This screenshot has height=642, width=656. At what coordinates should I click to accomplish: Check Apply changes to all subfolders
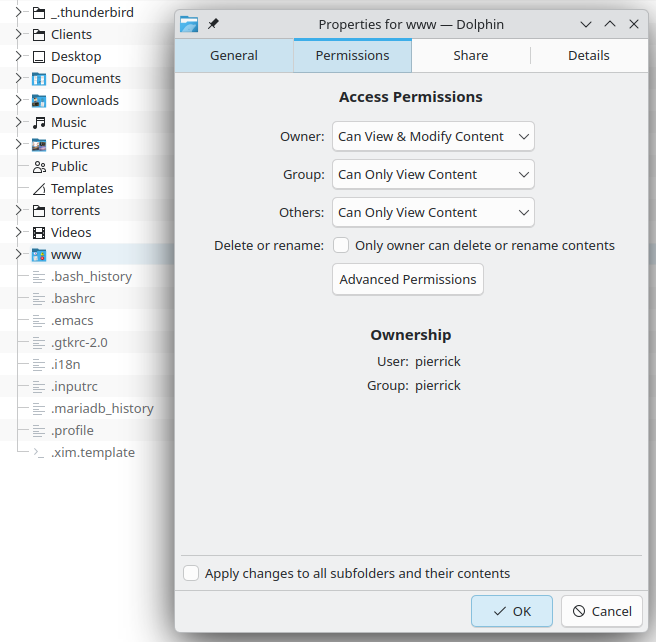(x=191, y=573)
